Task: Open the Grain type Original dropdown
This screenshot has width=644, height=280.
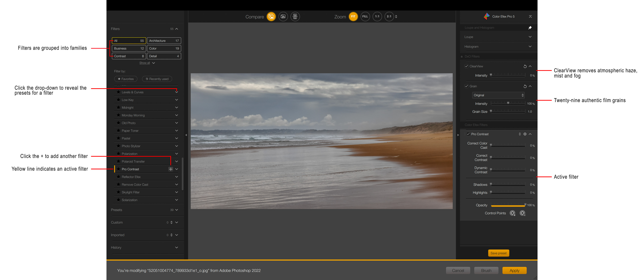Action: coord(498,95)
